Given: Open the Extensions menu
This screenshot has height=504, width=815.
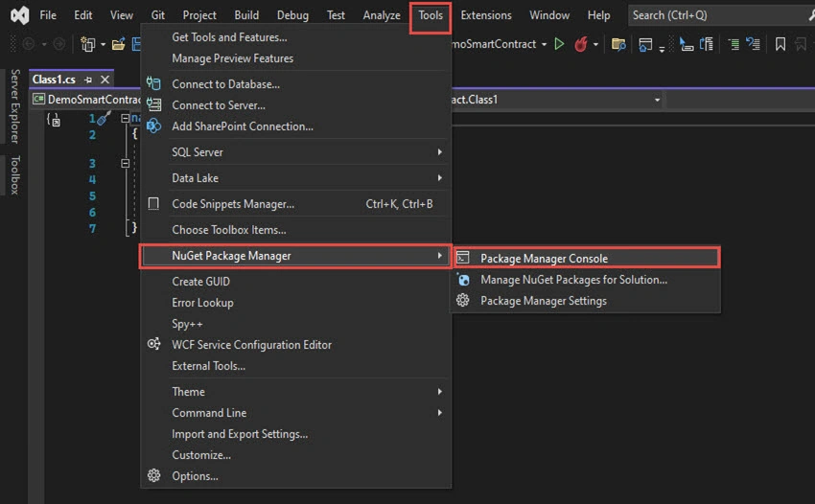Looking at the screenshot, I should 486,15.
